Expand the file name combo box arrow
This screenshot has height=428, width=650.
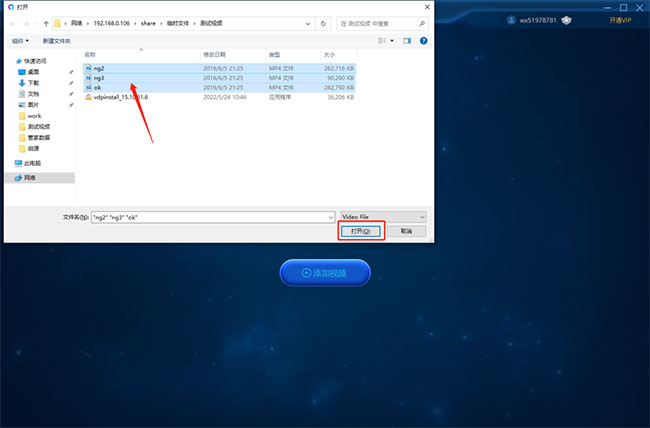(331, 217)
